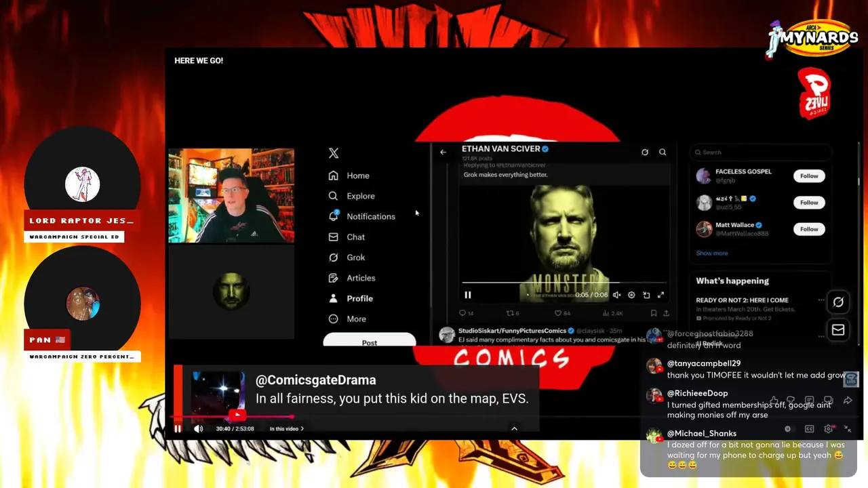Screen dimensions: 868x488
Task: Follow Matt Wallace
Action: tap(809, 229)
